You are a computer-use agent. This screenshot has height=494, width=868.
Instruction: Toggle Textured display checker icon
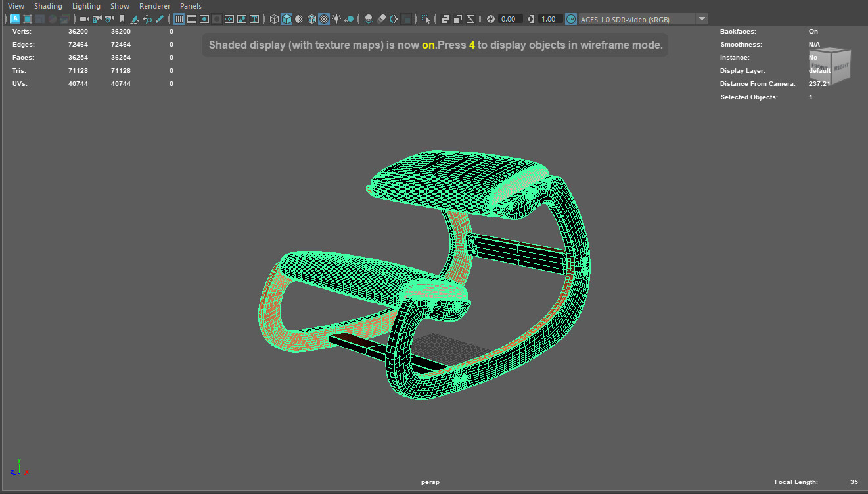[x=324, y=19]
